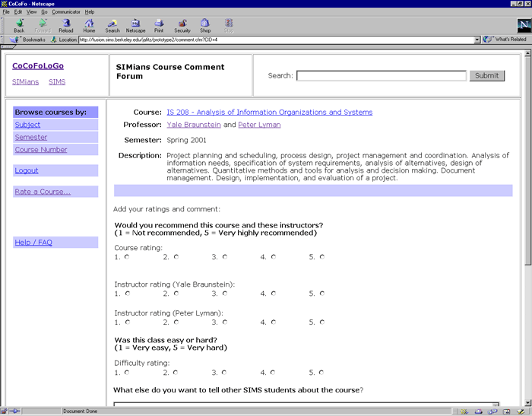Select Difficulty rating 4
This screenshot has width=532, height=416.
pos(273,372)
